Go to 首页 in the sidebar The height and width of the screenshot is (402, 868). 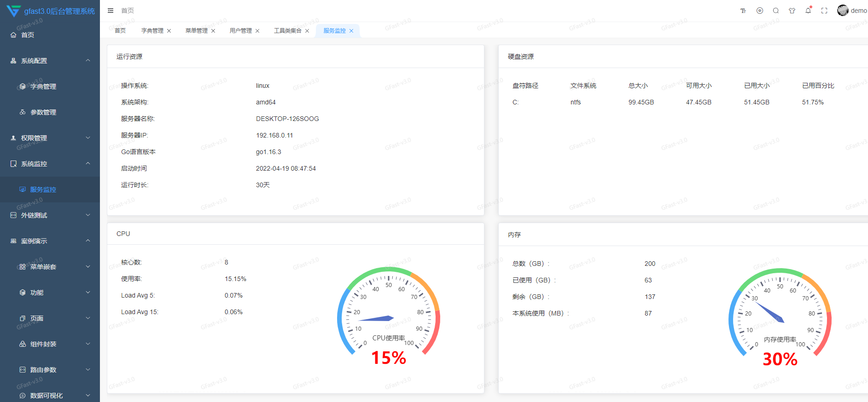(x=50, y=35)
